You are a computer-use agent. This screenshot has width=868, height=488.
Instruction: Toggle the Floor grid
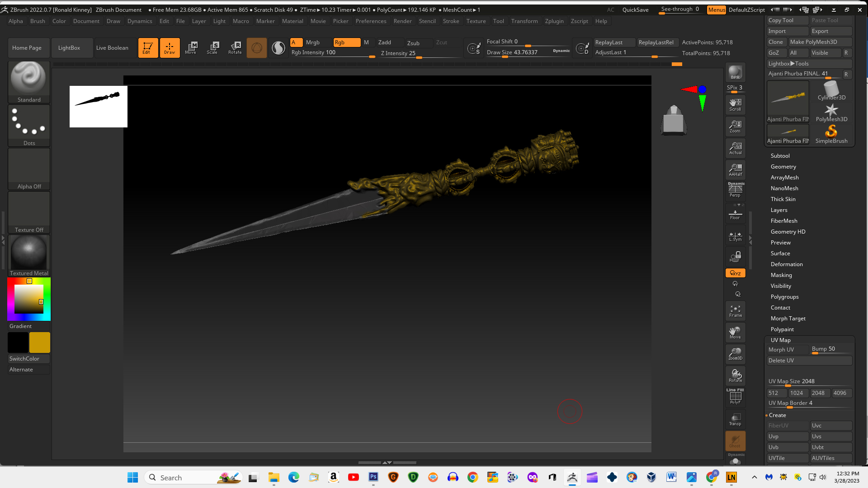[x=735, y=213]
